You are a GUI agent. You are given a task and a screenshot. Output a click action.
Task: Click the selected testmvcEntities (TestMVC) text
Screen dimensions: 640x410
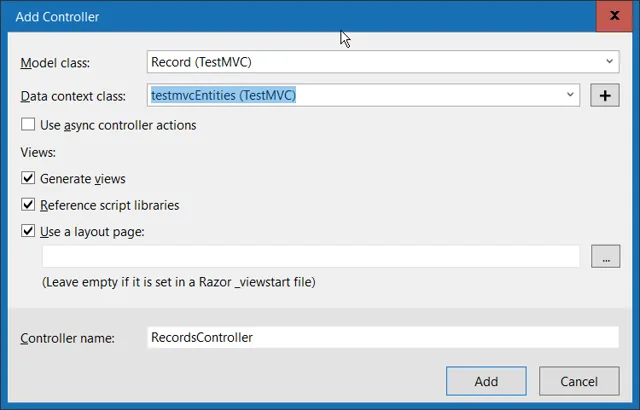pos(223,95)
